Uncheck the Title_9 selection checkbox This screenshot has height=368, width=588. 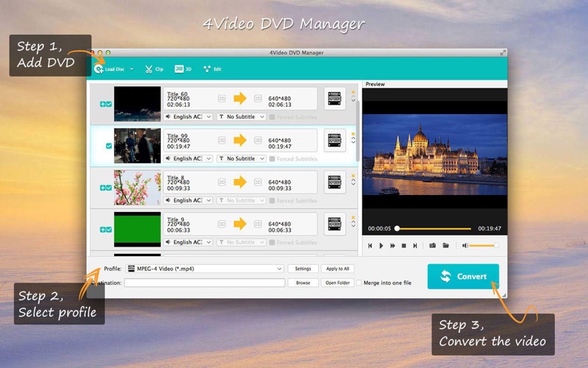coord(109,230)
